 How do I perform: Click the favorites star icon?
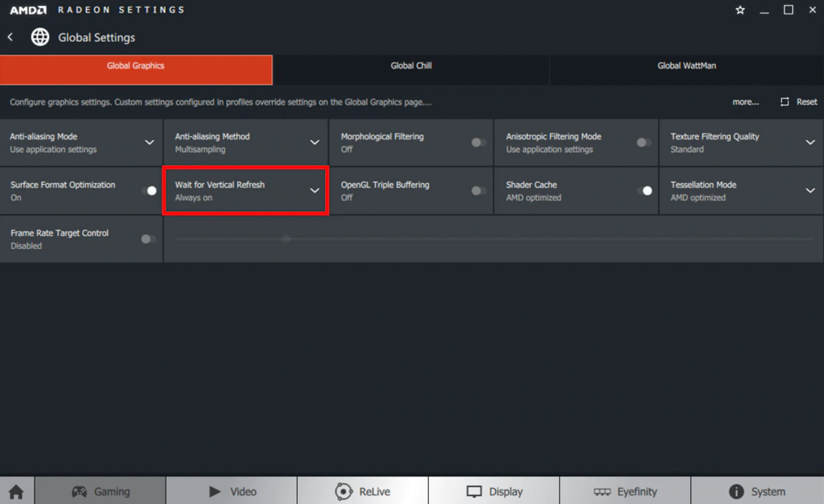pyautogui.click(x=740, y=10)
